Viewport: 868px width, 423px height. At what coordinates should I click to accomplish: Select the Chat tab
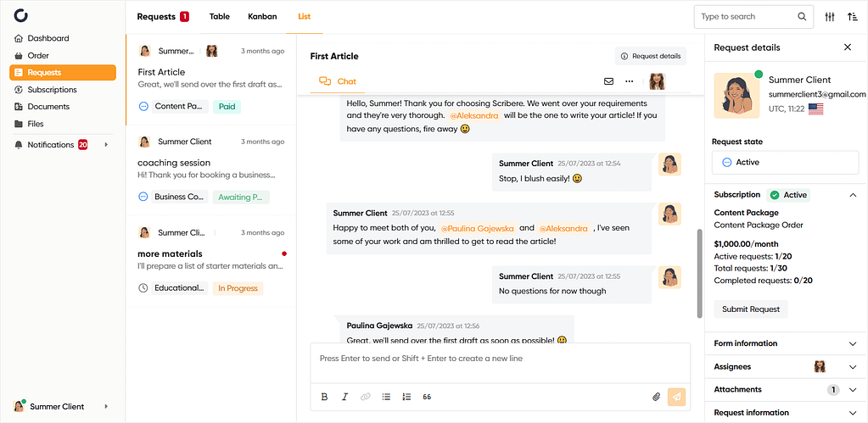point(338,81)
